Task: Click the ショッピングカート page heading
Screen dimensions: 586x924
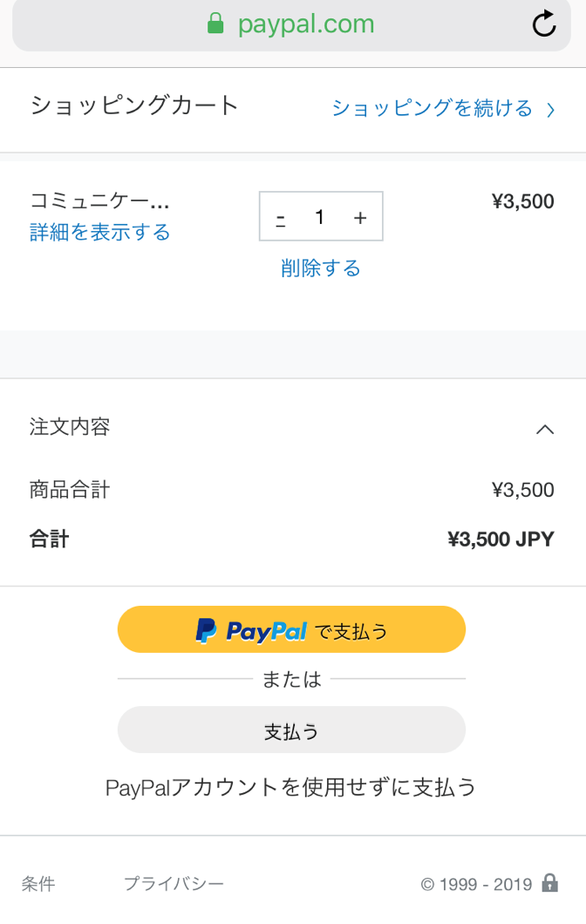Action: [x=134, y=106]
